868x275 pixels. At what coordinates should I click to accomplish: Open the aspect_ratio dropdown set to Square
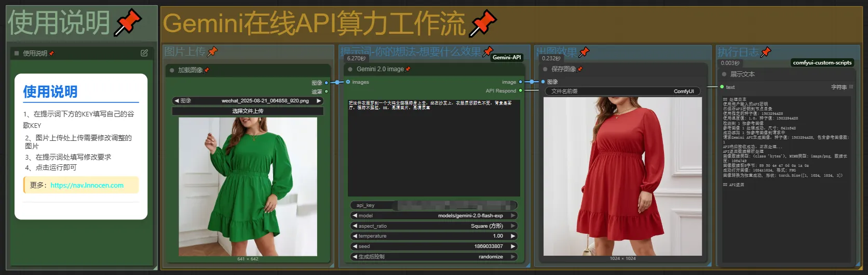433,226
